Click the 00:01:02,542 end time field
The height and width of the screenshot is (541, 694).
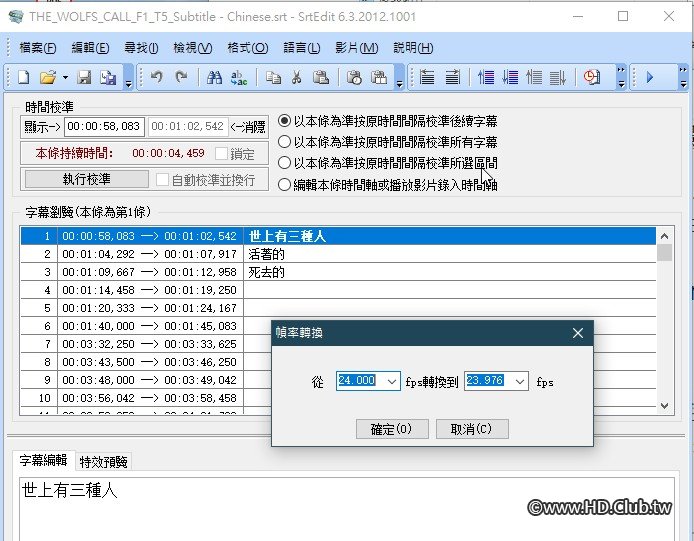coord(188,127)
